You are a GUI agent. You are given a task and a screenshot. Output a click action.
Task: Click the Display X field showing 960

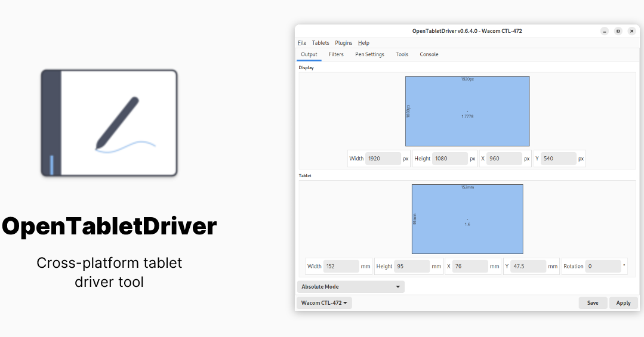pyautogui.click(x=504, y=159)
